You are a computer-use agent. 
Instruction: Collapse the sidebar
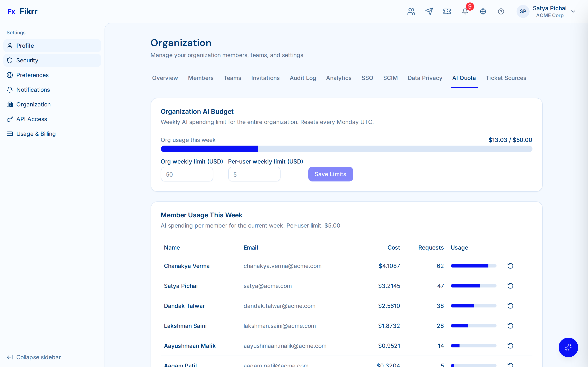[x=34, y=357]
